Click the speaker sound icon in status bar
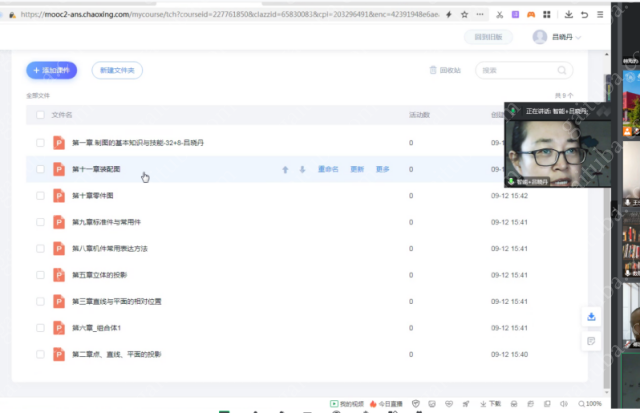The height and width of the screenshot is (413, 640). [x=564, y=404]
